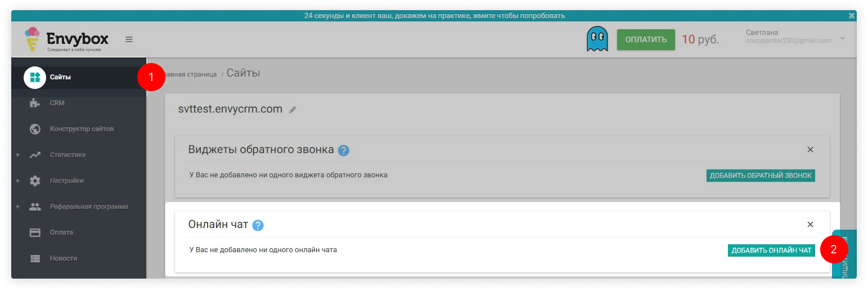Open the Оплата menu item

coord(61,232)
